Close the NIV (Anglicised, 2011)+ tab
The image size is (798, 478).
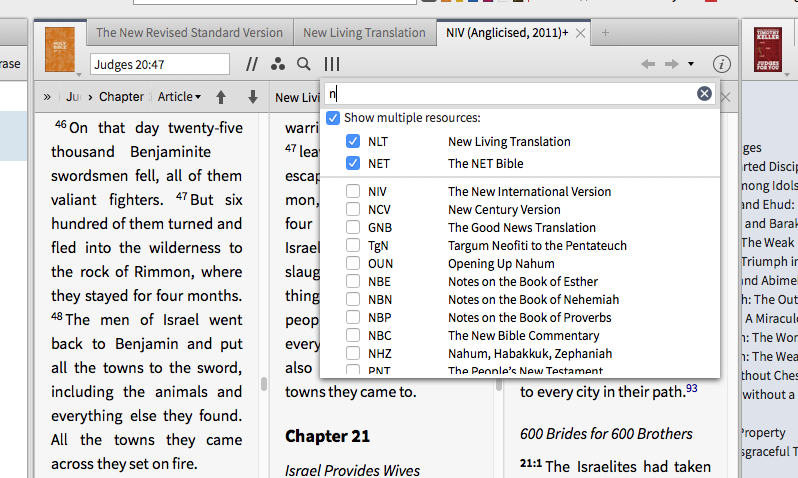pyautogui.click(x=580, y=33)
